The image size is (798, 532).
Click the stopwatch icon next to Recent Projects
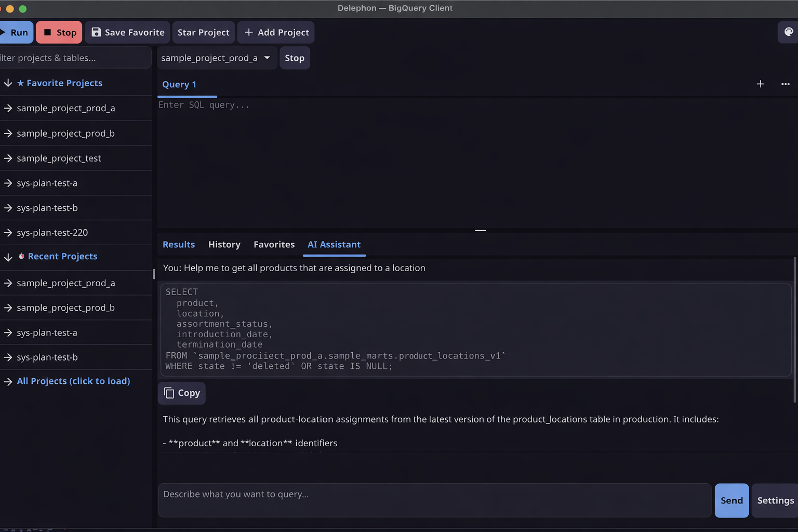point(21,256)
